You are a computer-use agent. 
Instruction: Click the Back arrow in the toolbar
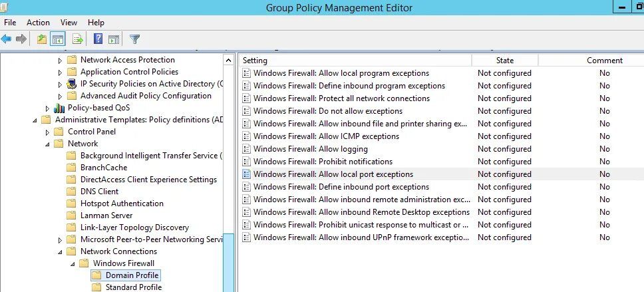click(7, 39)
